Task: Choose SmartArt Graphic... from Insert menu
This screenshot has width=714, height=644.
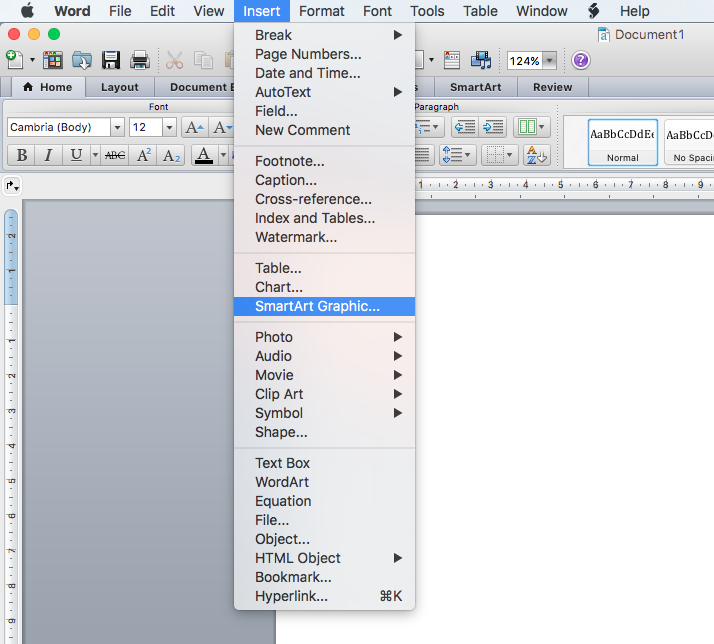Action: (317, 306)
